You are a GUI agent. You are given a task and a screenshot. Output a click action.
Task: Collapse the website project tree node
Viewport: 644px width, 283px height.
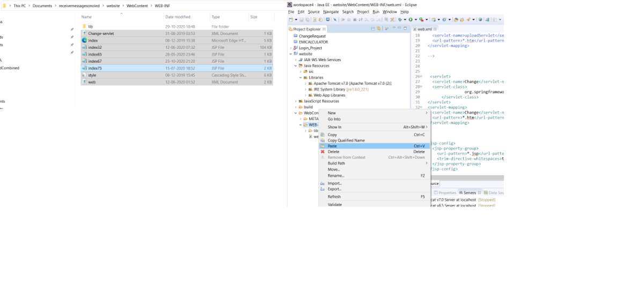[290, 54]
